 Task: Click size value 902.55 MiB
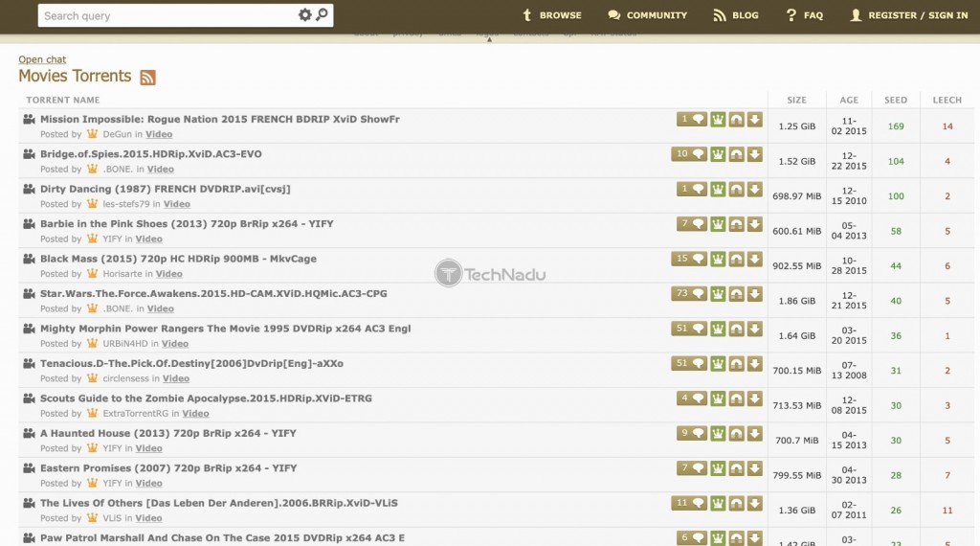pyautogui.click(x=796, y=266)
